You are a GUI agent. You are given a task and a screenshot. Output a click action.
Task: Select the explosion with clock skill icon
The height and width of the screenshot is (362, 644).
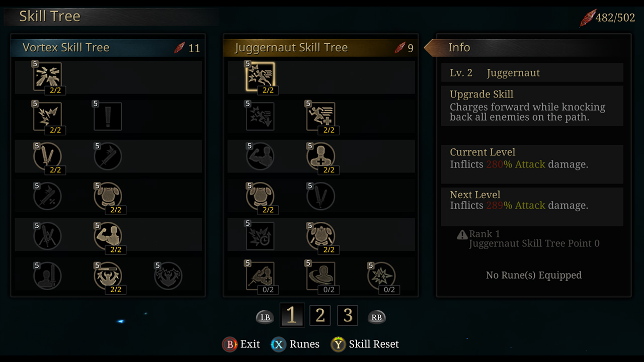click(x=260, y=236)
